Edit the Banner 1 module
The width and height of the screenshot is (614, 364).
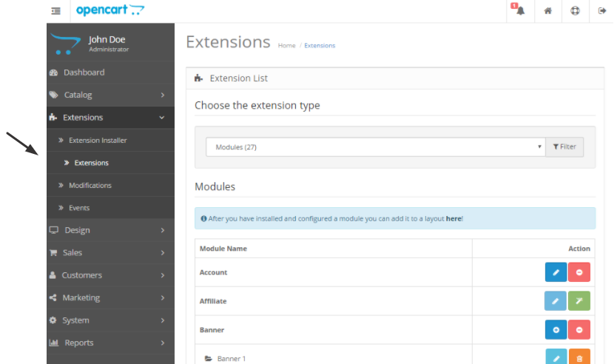click(556, 358)
